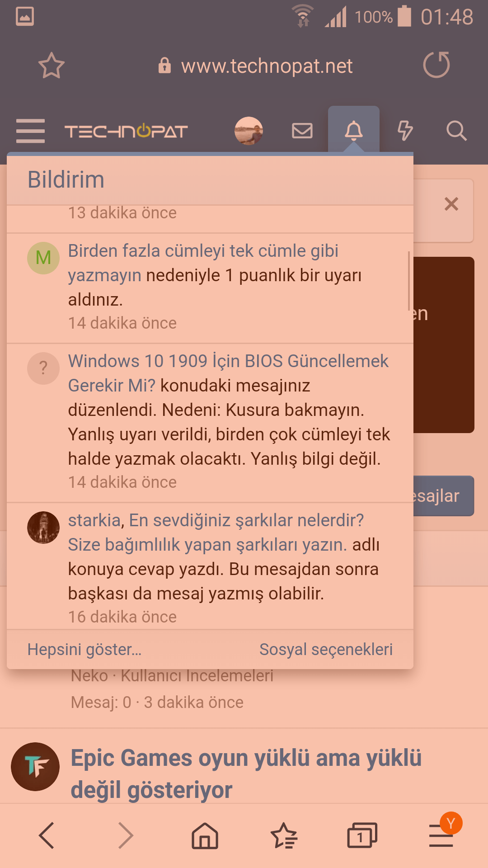This screenshot has width=488, height=868.
Task: Open Sosyal seçenekleri link
Action: 326,650
